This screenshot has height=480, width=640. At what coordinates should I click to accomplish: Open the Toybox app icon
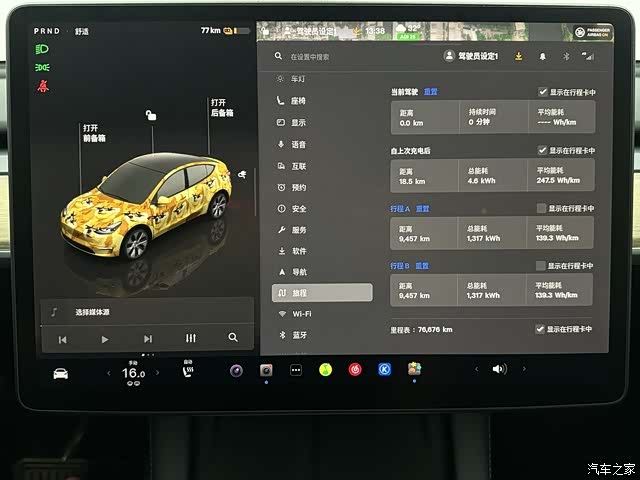[414, 369]
